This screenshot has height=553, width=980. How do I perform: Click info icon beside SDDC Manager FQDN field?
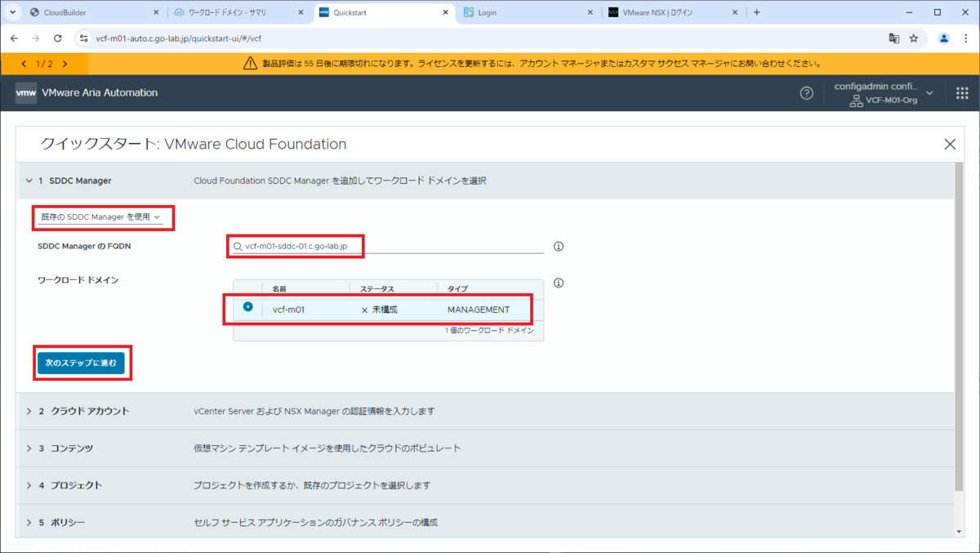pyautogui.click(x=559, y=246)
